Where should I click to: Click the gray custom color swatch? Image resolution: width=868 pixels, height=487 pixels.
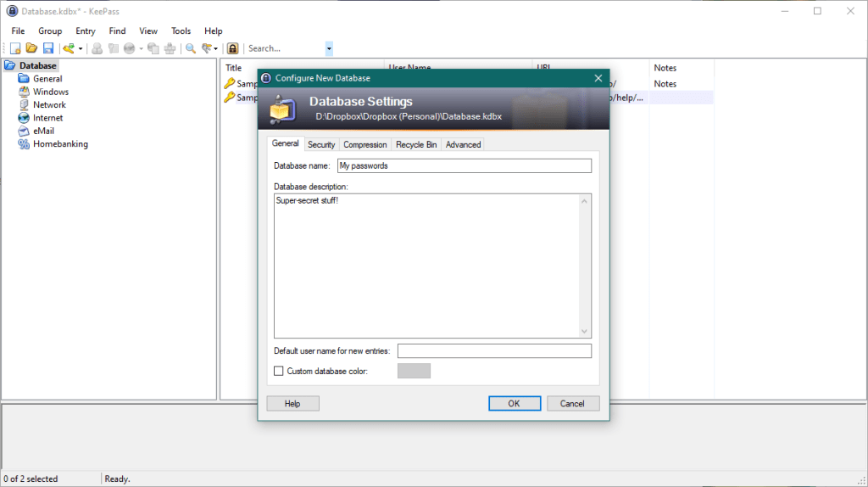414,371
